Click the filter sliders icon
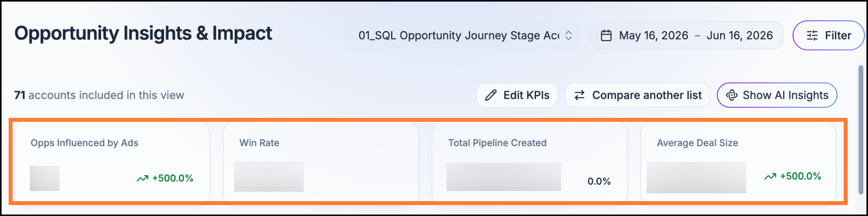868x216 pixels. [x=812, y=36]
